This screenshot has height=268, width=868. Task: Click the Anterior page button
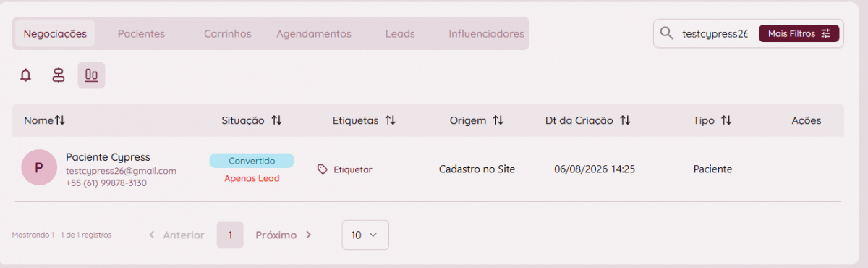click(x=176, y=235)
